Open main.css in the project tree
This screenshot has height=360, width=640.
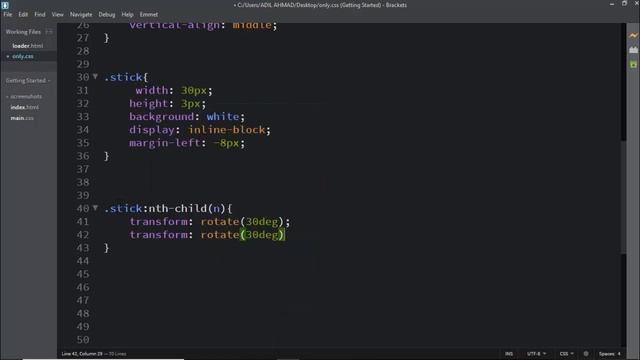tap(22, 118)
